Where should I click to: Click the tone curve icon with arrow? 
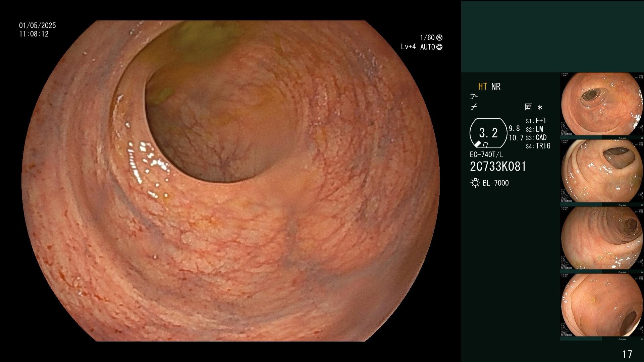coord(474,97)
